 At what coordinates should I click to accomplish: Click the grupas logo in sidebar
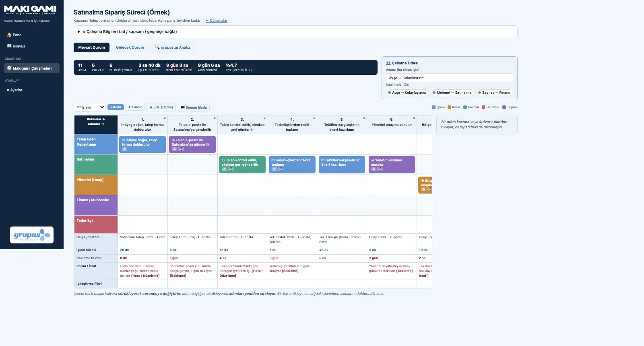point(32,235)
